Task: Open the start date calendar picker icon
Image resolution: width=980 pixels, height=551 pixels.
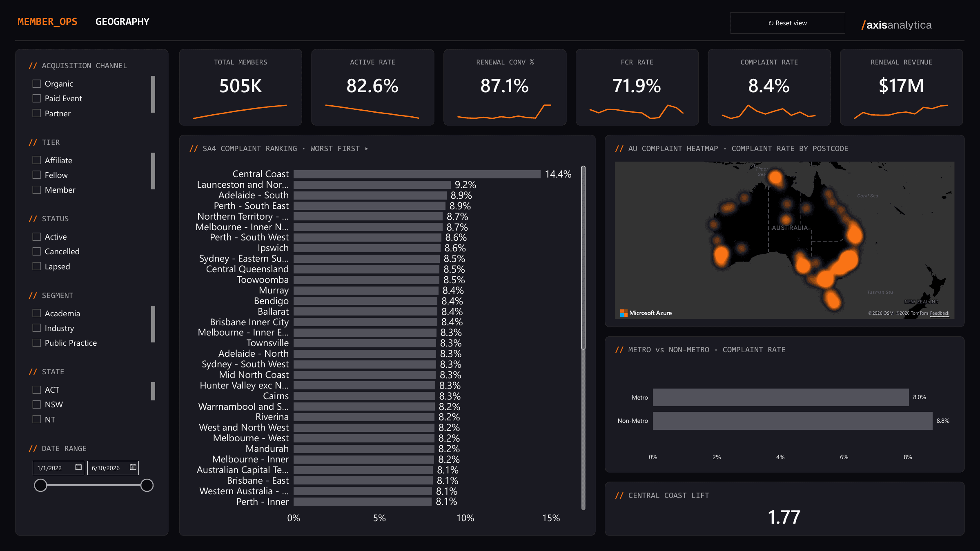Action: tap(78, 467)
